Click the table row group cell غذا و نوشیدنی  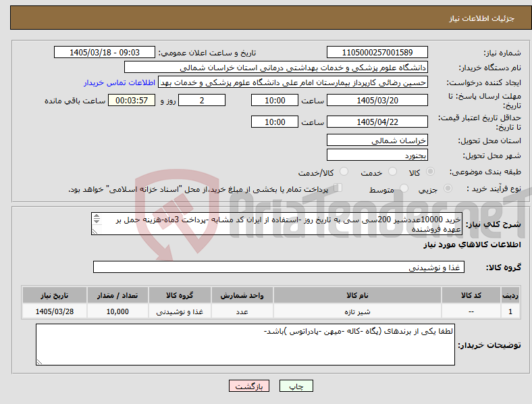(x=180, y=311)
